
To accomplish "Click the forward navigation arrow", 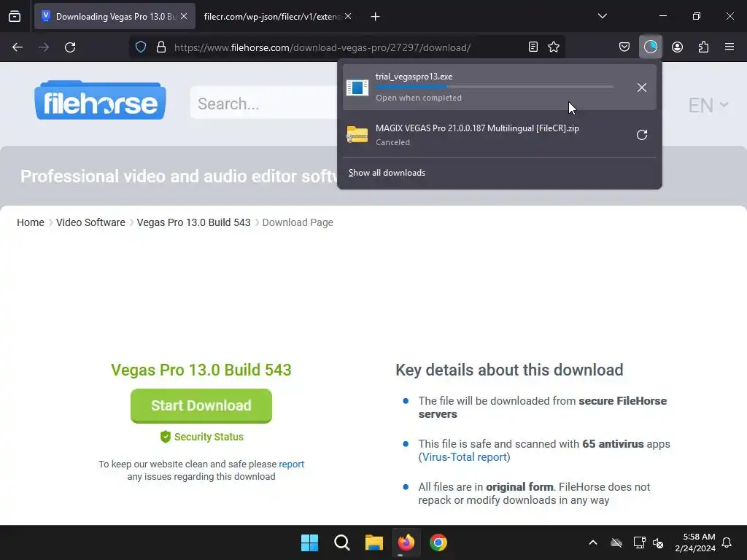I will 44,47.
